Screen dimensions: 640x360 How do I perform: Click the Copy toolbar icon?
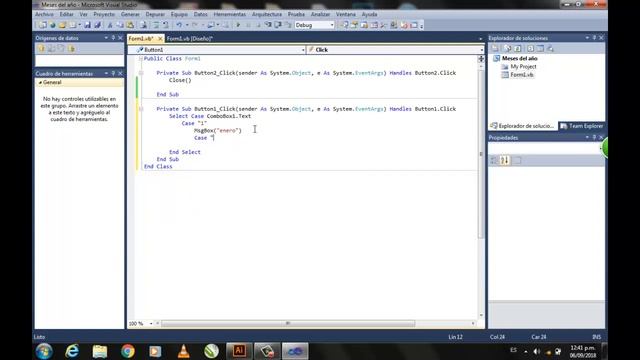coord(120,25)
